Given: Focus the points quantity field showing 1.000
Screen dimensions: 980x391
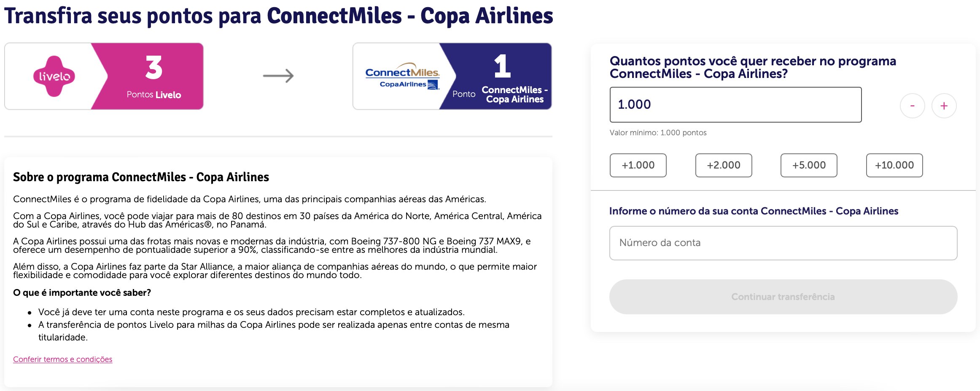Looking at the screenshot, I should (735, 104).
